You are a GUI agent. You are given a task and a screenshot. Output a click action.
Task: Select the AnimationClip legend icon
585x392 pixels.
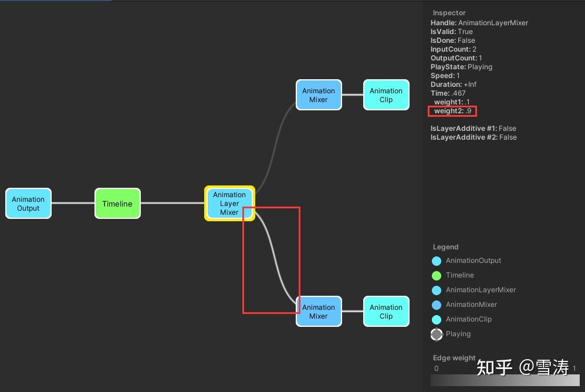[x=437, y=319]
